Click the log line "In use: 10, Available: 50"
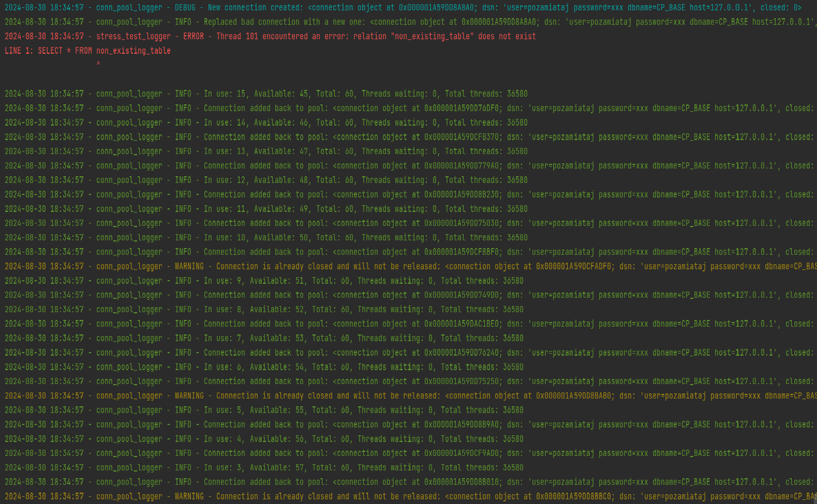The image size is (817, 504). pyautogui.click(x=266, y=238)
